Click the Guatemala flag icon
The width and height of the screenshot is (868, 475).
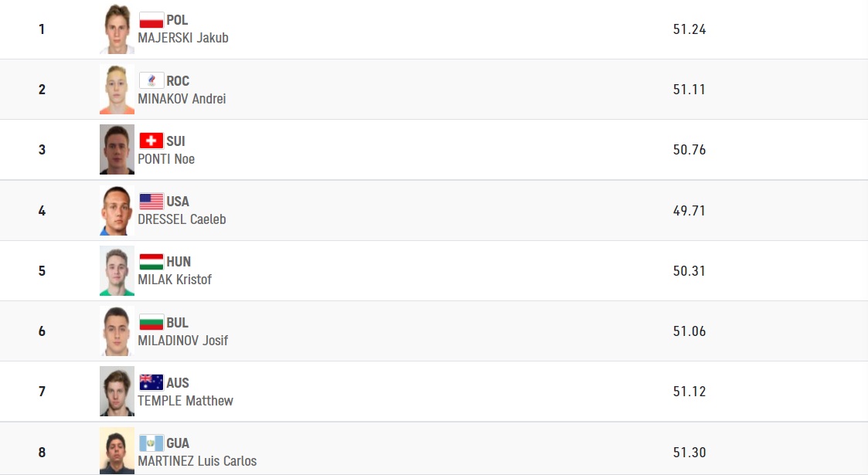pos(151,443)
